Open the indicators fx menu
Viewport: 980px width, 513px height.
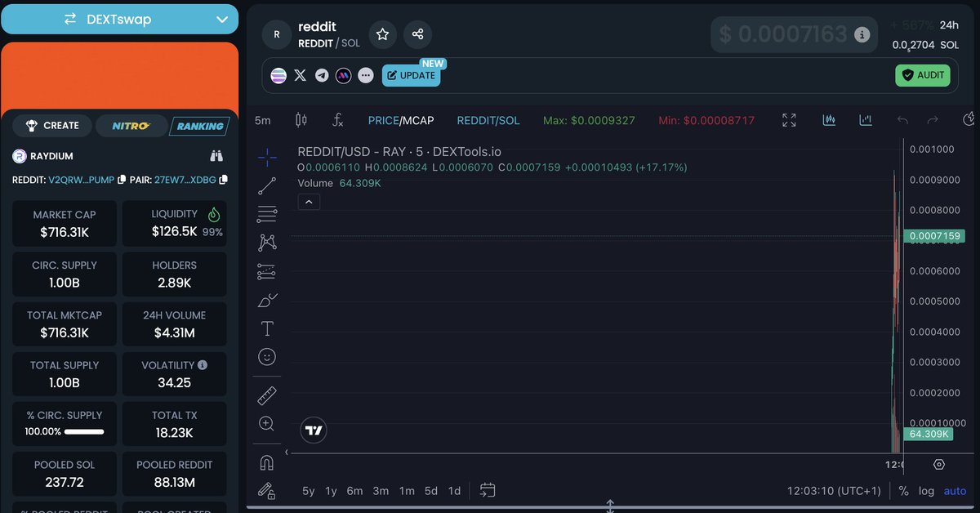[x=338, y=120]
